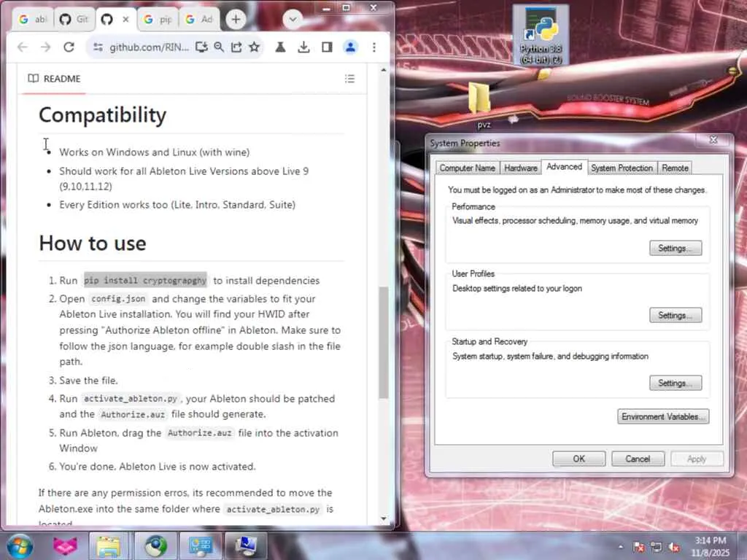
Task: View site information icon in address bar
Action: tap(98, 47)
